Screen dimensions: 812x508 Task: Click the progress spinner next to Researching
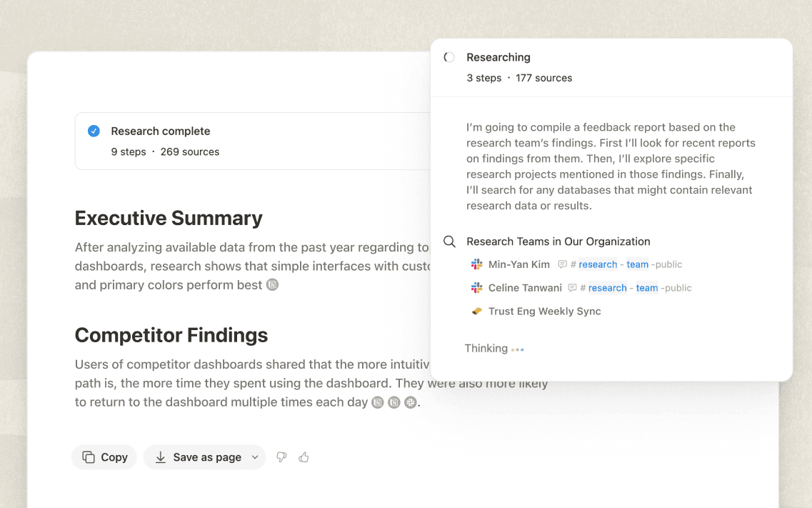point(449,57)
